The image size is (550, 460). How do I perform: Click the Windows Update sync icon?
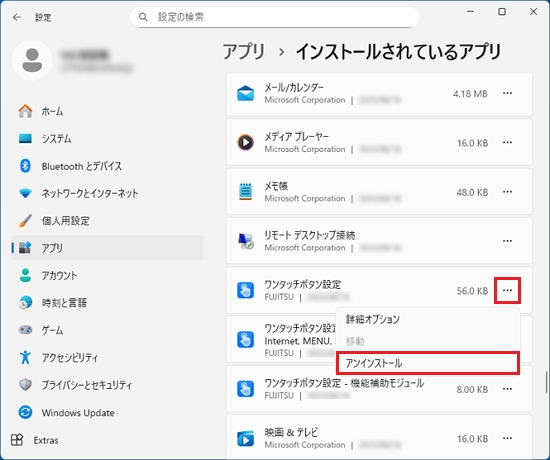point(25,412)
